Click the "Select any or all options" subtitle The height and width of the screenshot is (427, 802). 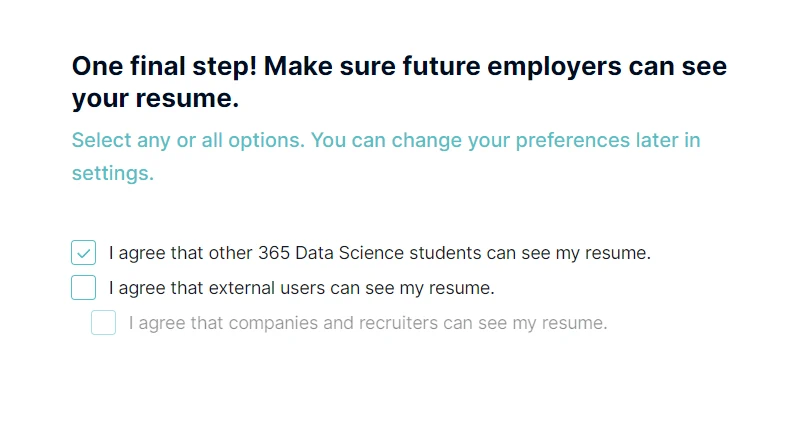[187, 140]
